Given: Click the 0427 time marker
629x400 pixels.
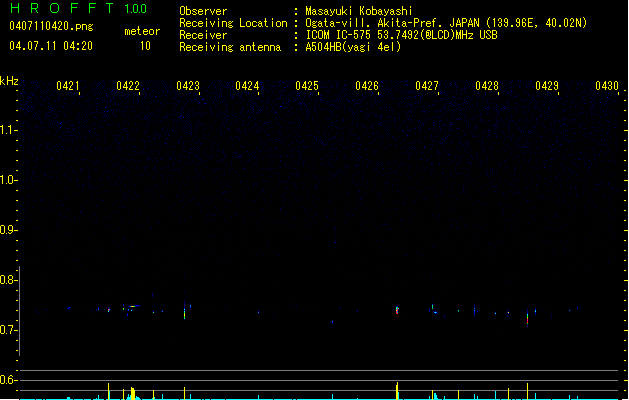Looking at the screenshot, I should coord(427,86).
